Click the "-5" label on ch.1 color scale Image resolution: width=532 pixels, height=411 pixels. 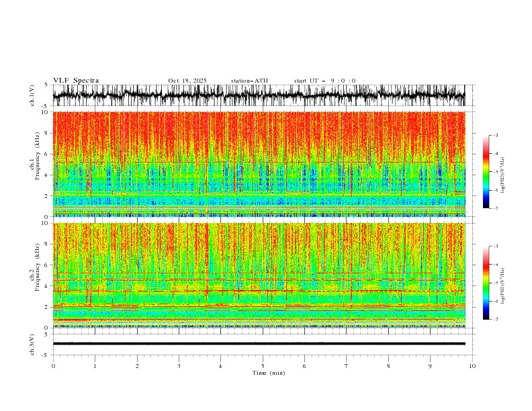496,172
